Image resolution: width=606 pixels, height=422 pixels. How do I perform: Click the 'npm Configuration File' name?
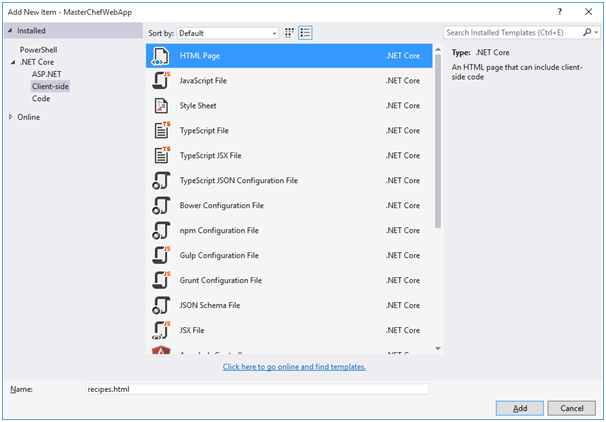tap(219, 231)
